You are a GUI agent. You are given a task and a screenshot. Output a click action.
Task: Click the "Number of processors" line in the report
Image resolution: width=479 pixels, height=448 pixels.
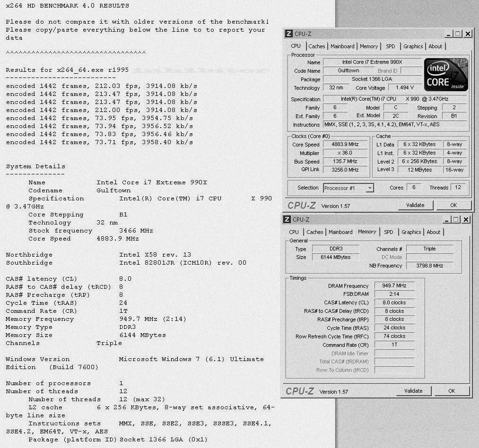[x=64, y=383]
